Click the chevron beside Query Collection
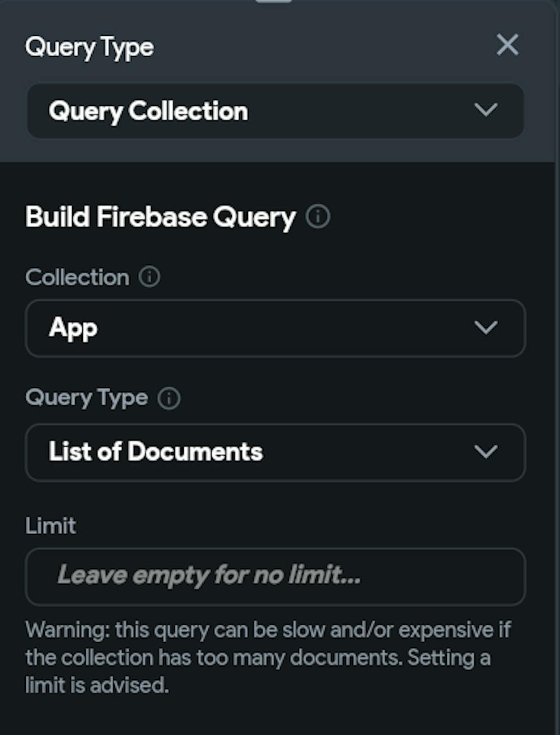The height and width of the screenshot is (735, 560). (485, 110)
